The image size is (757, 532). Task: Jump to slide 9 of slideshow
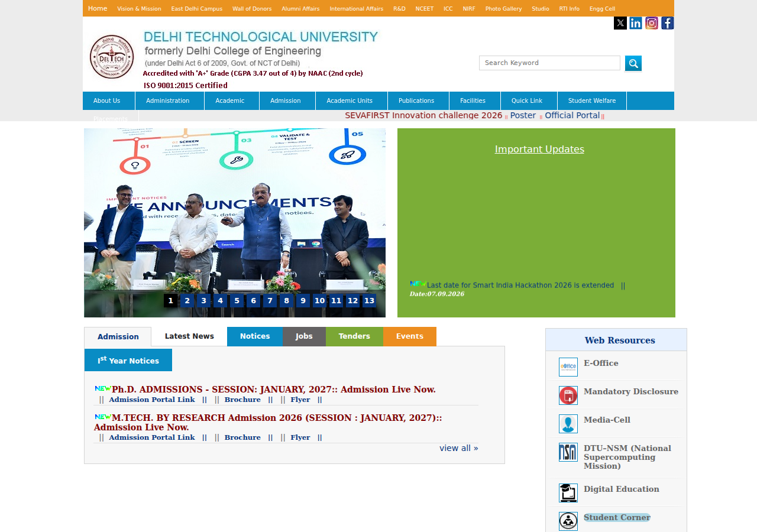tap(303, 301)
